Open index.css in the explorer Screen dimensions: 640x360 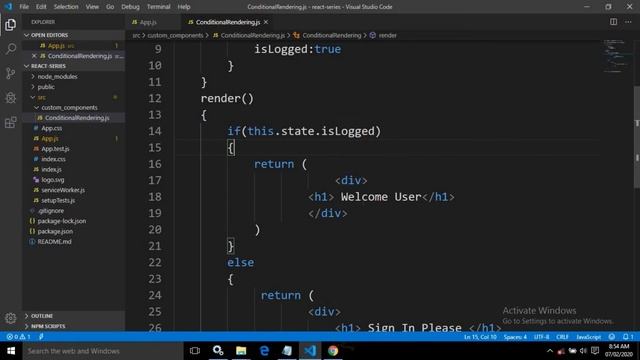53,159
